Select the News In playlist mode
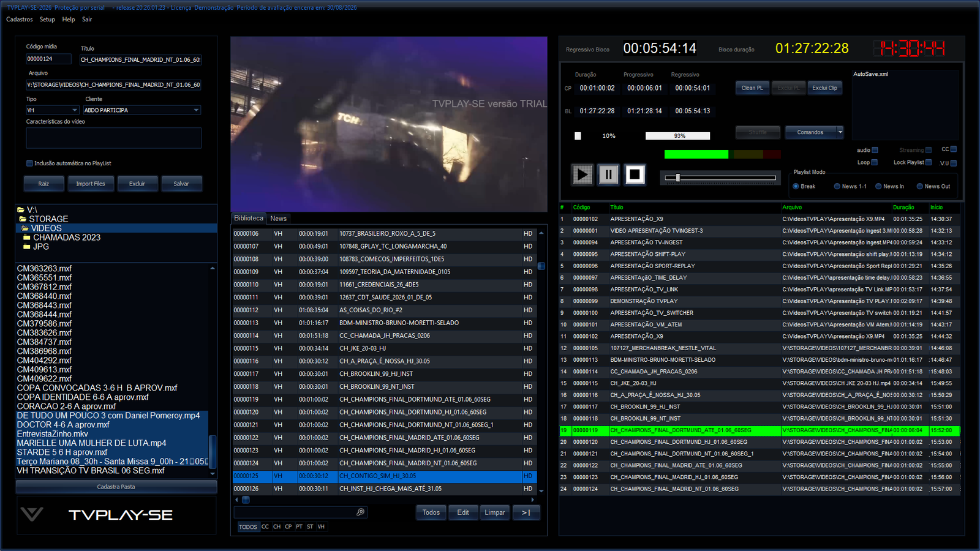The image size is (980, 551). (x=878, y=187)
